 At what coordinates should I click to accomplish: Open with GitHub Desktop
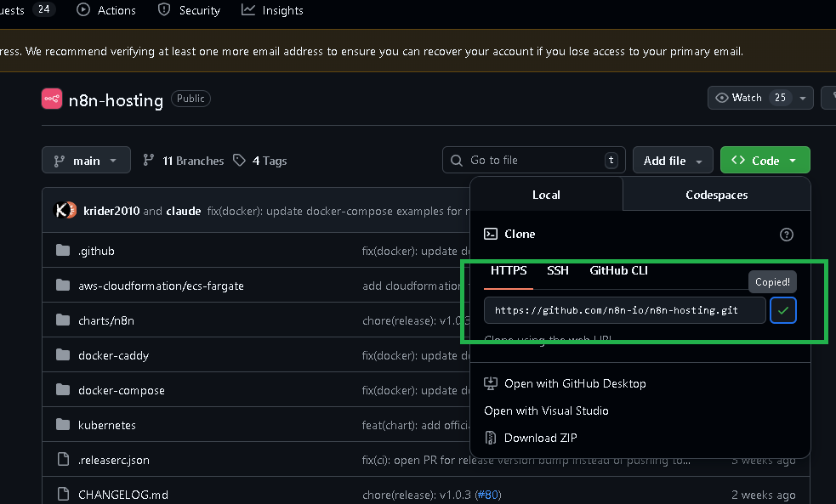pos(575,383)
